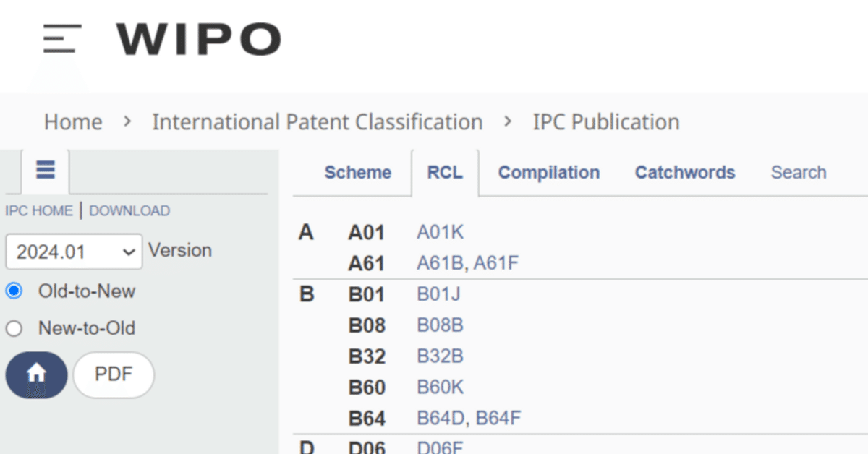Select the New-to-Old radio button

coord(14,329)
